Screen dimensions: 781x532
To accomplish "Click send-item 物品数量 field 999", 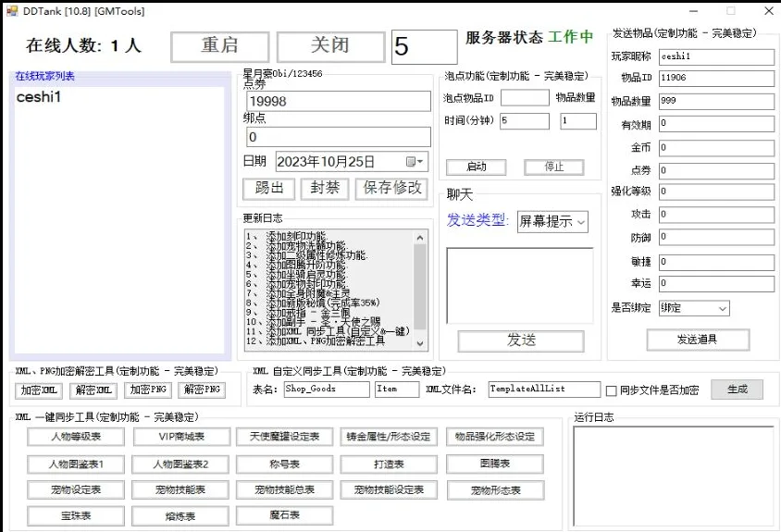I will click(716, 101).
